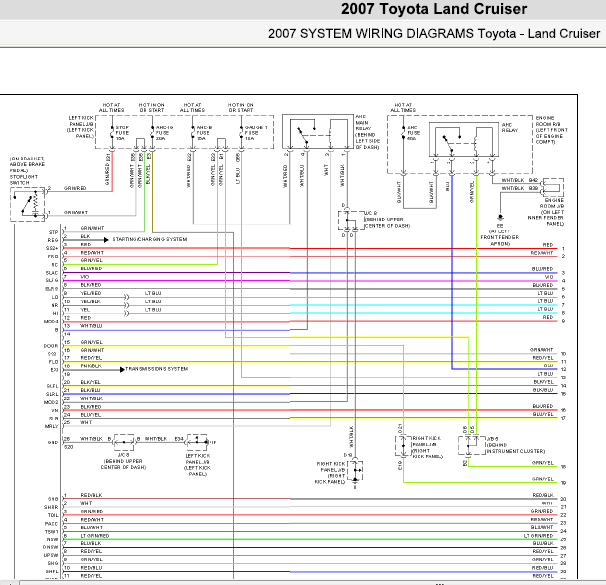Screen dimensions: 606x585
Task: Click the 'AHC RELAY' label
Action: click(510, 128)
